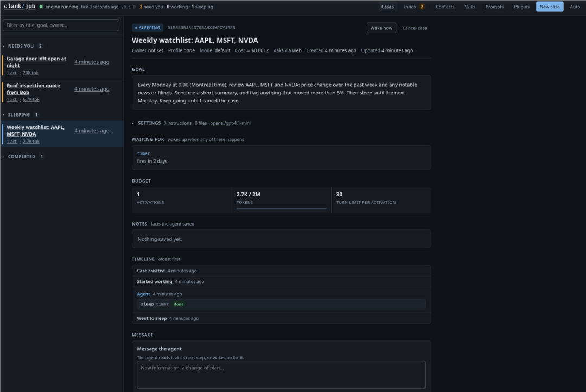This screenshot has width=586, height=392.
Task: Open the Plugins page
Action: point(521,7)
